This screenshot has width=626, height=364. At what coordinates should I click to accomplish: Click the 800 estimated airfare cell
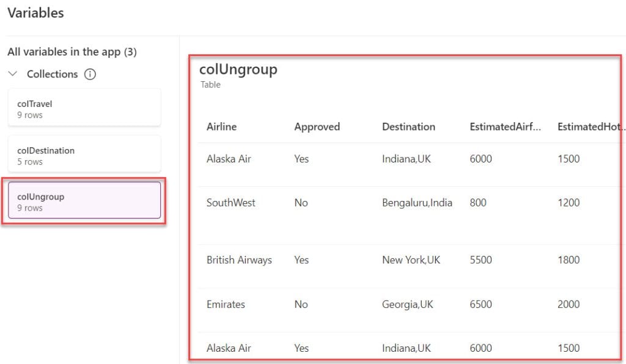coord(478,203)
